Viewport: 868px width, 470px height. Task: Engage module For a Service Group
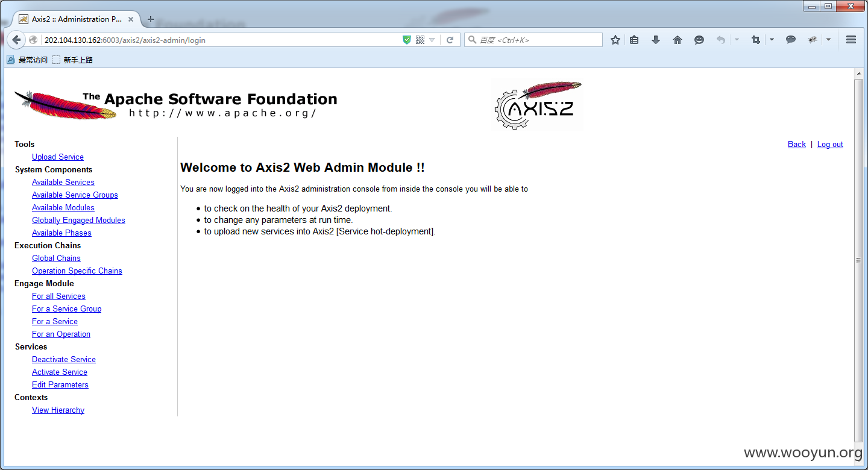click(x=66, y=309)
